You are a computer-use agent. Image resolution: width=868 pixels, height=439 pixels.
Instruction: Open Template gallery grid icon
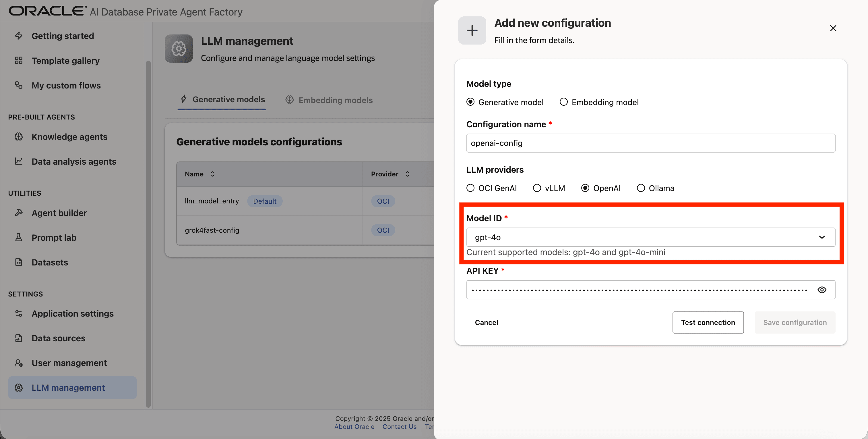(x=19, y=61)
